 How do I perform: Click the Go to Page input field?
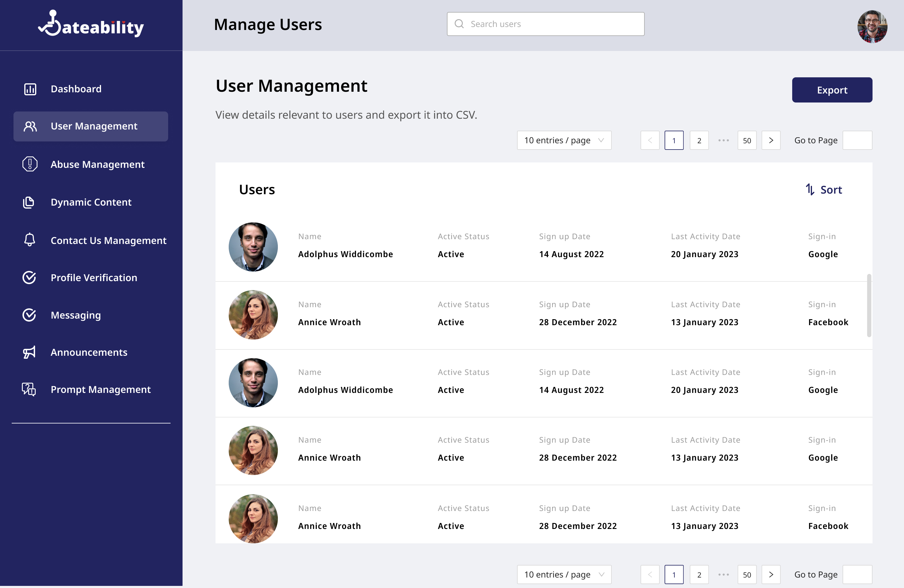click(858, 140)
